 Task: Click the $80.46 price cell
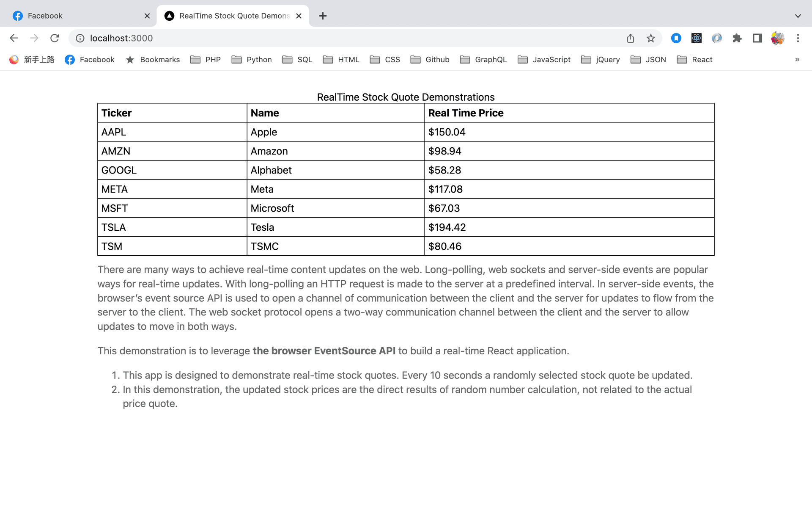(569, 246)
